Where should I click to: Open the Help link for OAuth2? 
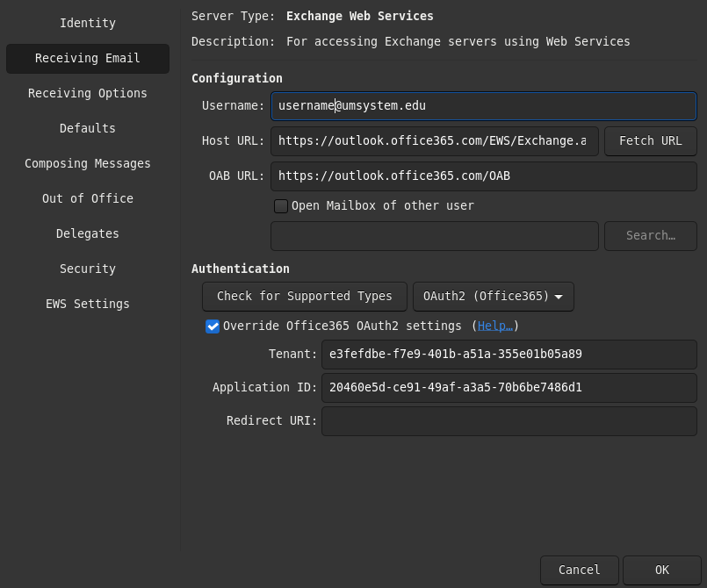pos(494,326)
